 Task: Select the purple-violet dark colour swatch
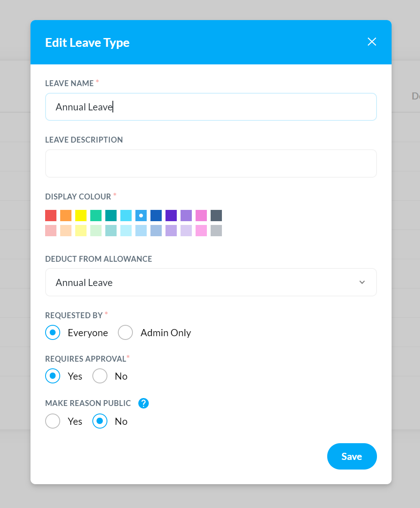point(171,216)
